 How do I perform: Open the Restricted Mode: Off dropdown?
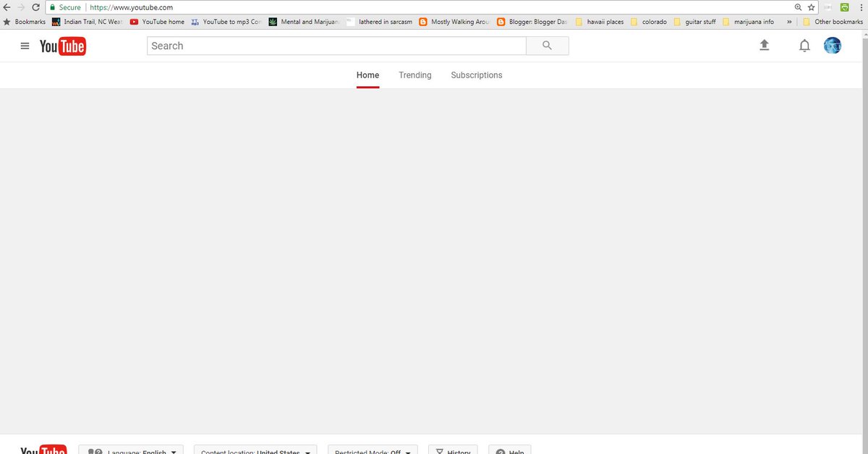tap(373, 450)
